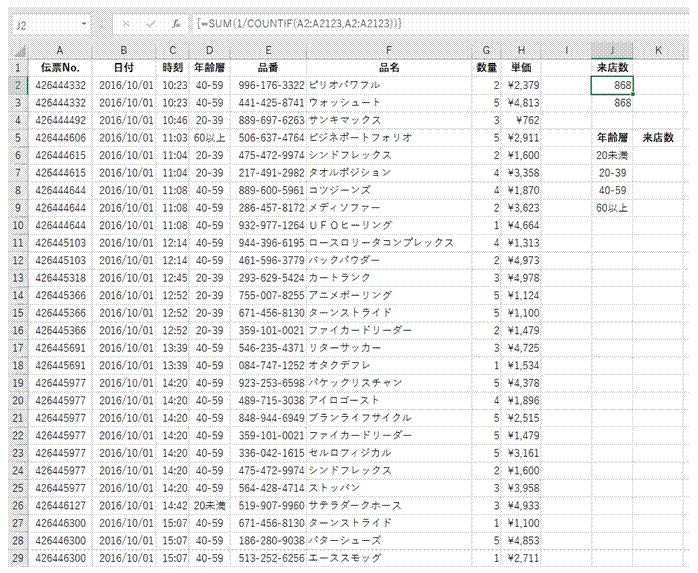Click the 60以上 cell in column J
The image size is (698, 573).
pyautogui.click(x=611, y=207)
